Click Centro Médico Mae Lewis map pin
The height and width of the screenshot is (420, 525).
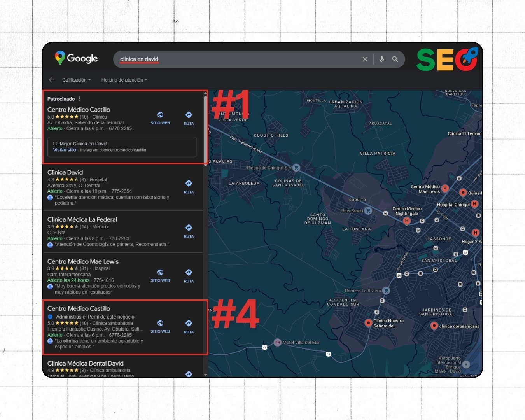445,188
